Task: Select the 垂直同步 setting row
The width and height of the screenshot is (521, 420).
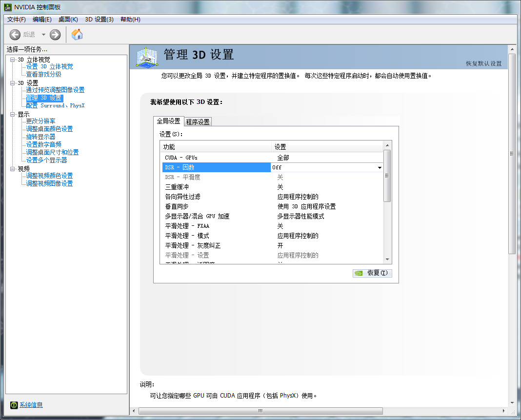Action: click(273, 206)
